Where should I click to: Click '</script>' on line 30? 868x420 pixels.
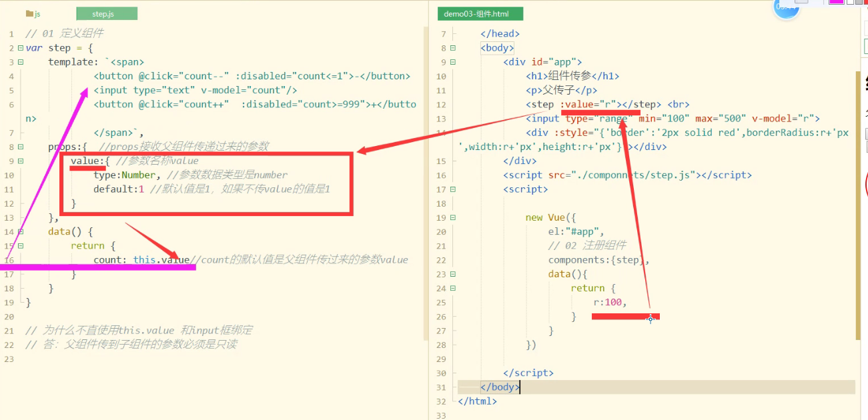(x=528, y=373)
